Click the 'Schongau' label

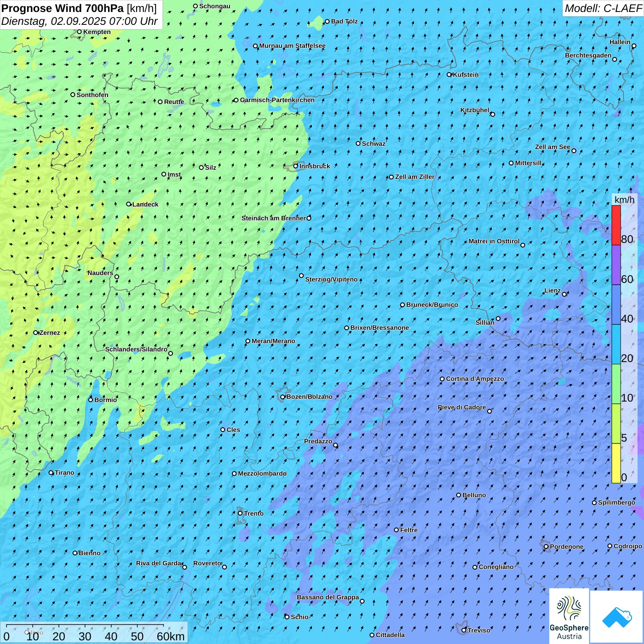coord(215,6)
